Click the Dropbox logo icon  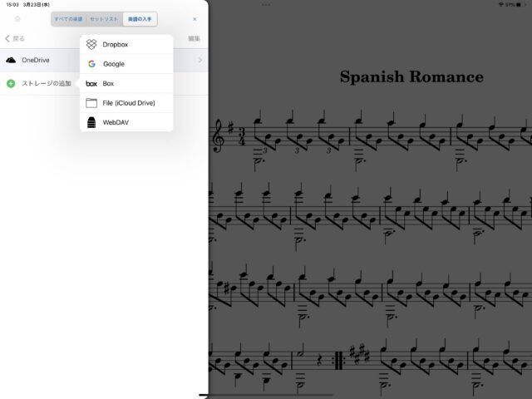(91, 44)
